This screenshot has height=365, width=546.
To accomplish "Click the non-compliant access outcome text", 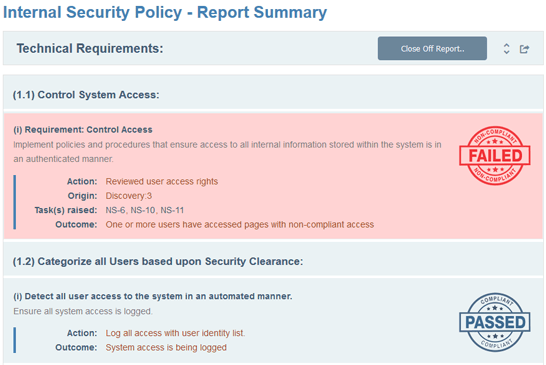I will tap(240, 224).
